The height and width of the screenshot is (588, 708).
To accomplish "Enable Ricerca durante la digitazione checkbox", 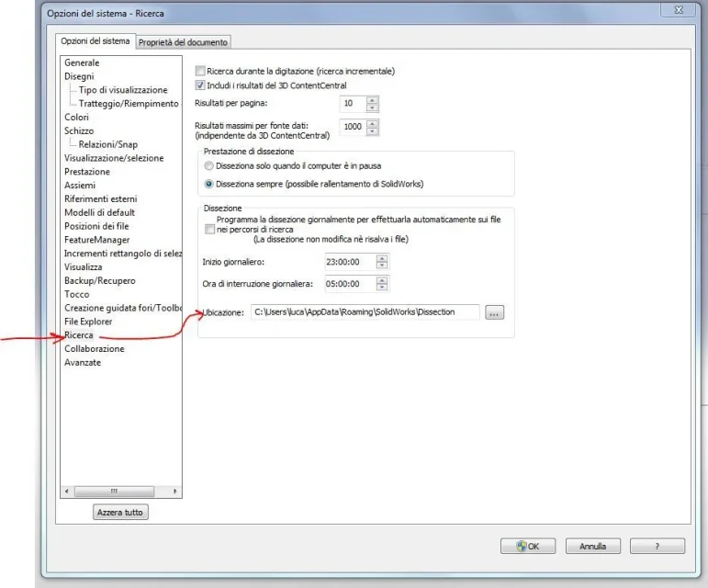I will tap(200, 71).
